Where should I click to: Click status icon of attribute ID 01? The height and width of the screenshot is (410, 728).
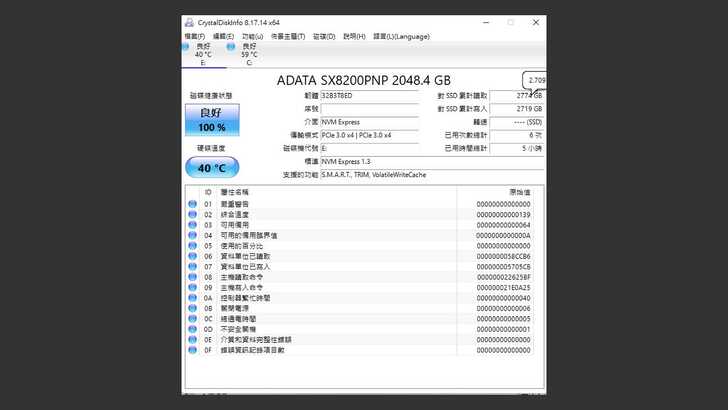point(193,204)
